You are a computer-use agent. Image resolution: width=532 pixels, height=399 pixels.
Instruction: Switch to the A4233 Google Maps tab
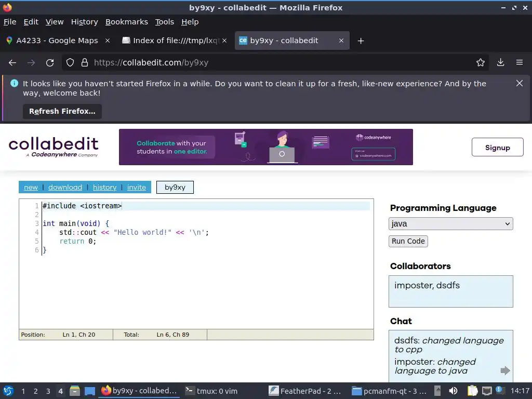coord(58,41)
